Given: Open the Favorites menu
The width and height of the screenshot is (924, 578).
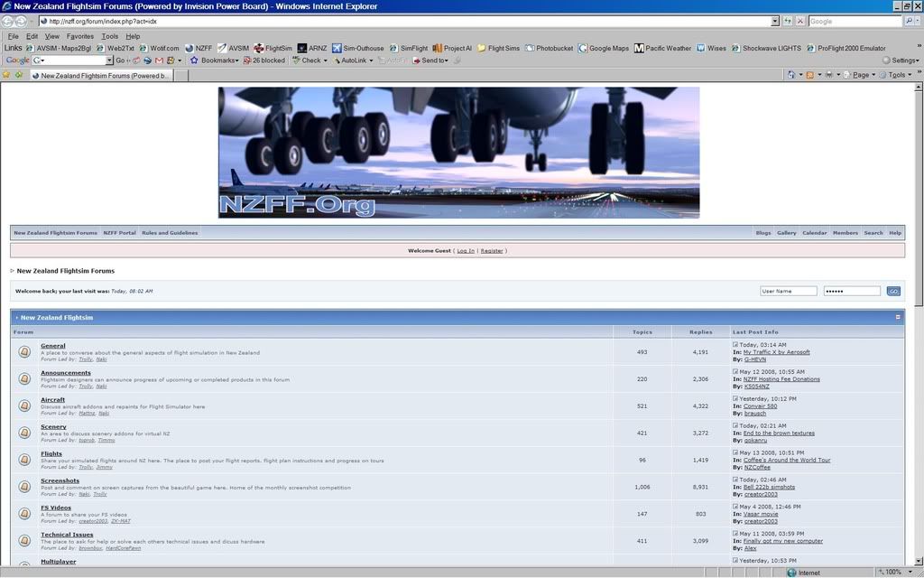Looking at the screenshot, I should coord(80,36).
